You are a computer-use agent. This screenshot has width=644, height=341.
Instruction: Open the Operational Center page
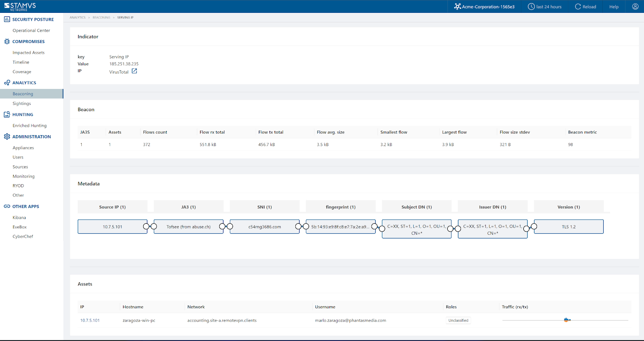[31, 31]
